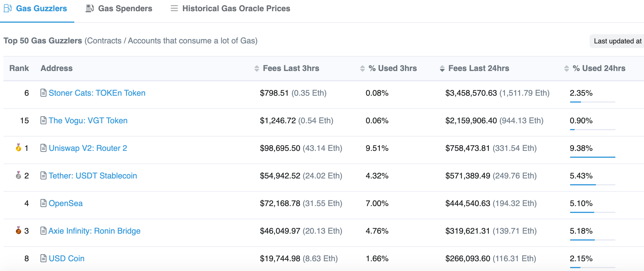Open Historical Gas Oracle Prices tab
The width and height of the screenshot is (644, 271).
[x=230, y=9]
